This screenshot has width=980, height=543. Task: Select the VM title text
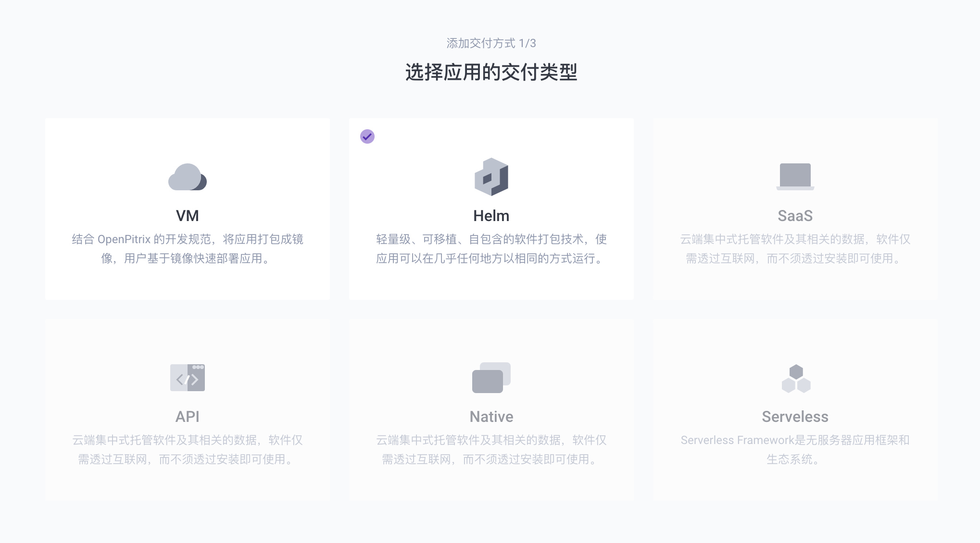tap(188, 216)
